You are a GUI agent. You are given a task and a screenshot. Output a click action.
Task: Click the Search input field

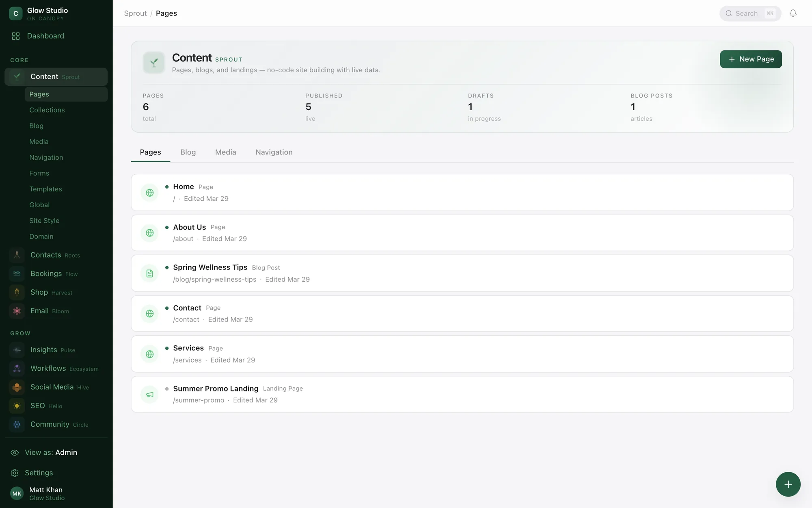tap(750, 13)
